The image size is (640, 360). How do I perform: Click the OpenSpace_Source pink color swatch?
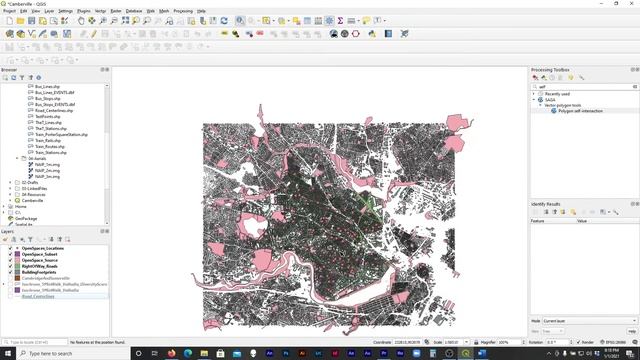pos(17,260)
